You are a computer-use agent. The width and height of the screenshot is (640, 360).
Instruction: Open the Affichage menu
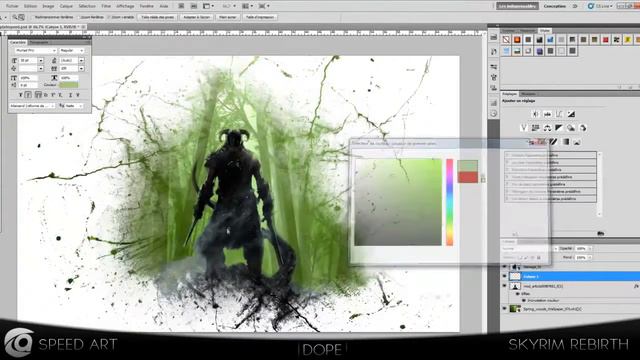125,6
